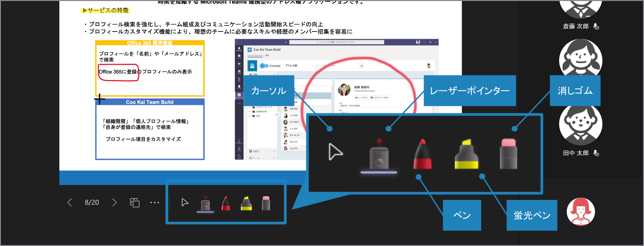Click the address book search magnifier button
This screenshot has height=246, width=644.
click(362, 66)
